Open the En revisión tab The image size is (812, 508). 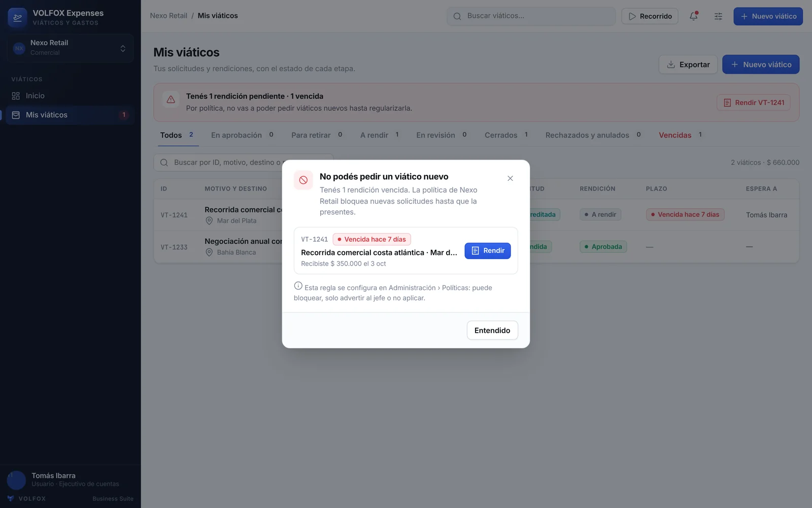pos(442,135)
